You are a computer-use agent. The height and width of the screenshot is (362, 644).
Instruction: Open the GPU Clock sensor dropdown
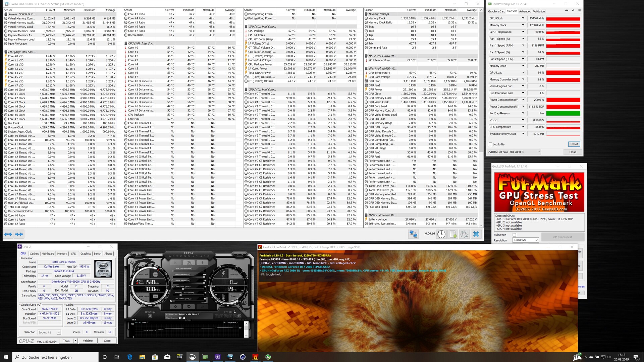click(523, 18)
